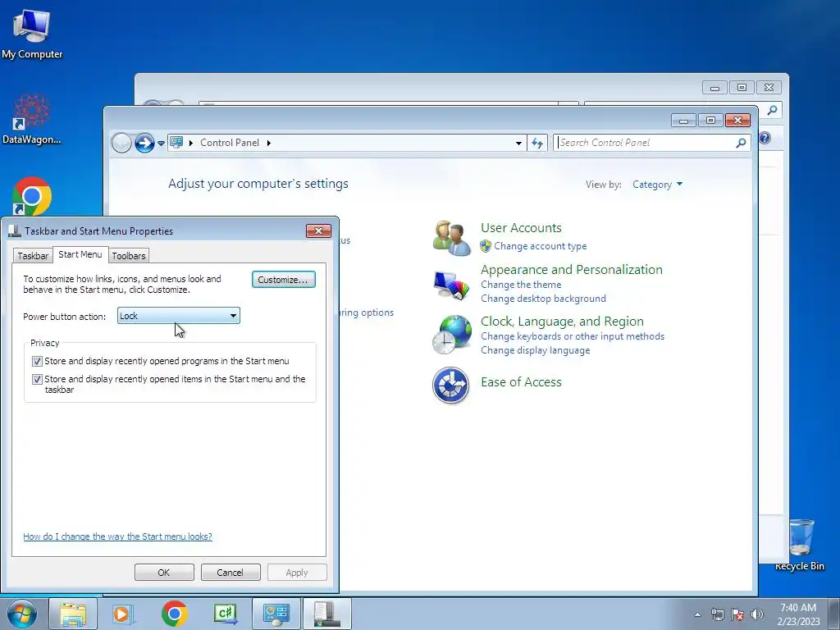Image resolution: width=840 pixels, height=630 pixels.
Task: Open the Chrome desktop shortcut
Action: (x=32, y=196)
